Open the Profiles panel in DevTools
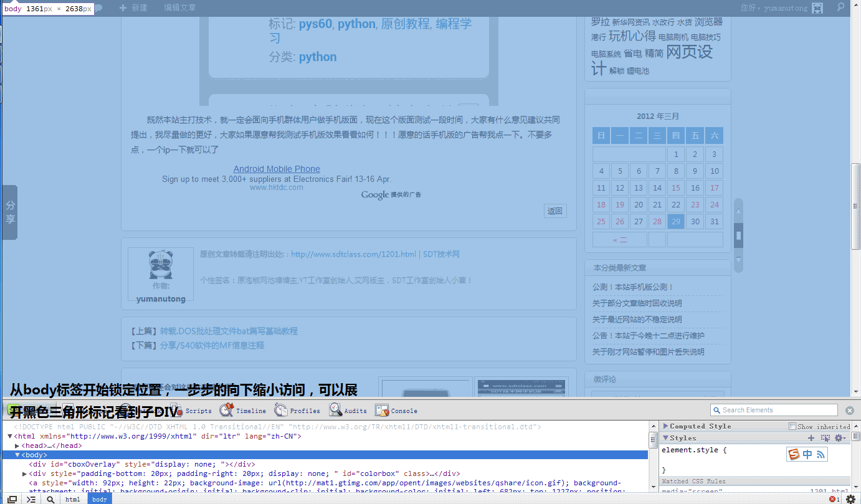This screenshot has height=504, width=861. point(297,411)
